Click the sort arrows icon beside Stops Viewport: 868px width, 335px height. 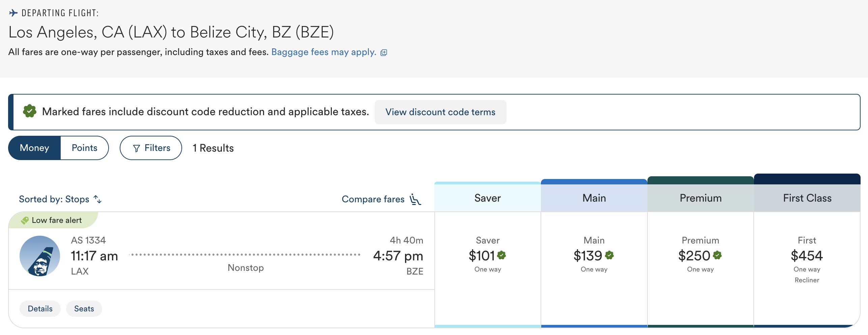click(97, 199)
